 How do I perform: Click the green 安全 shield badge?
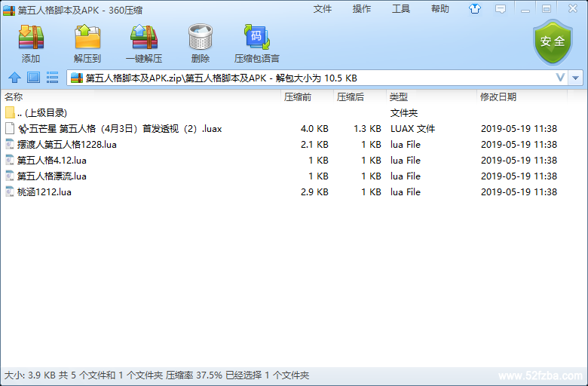click(553, 41)
